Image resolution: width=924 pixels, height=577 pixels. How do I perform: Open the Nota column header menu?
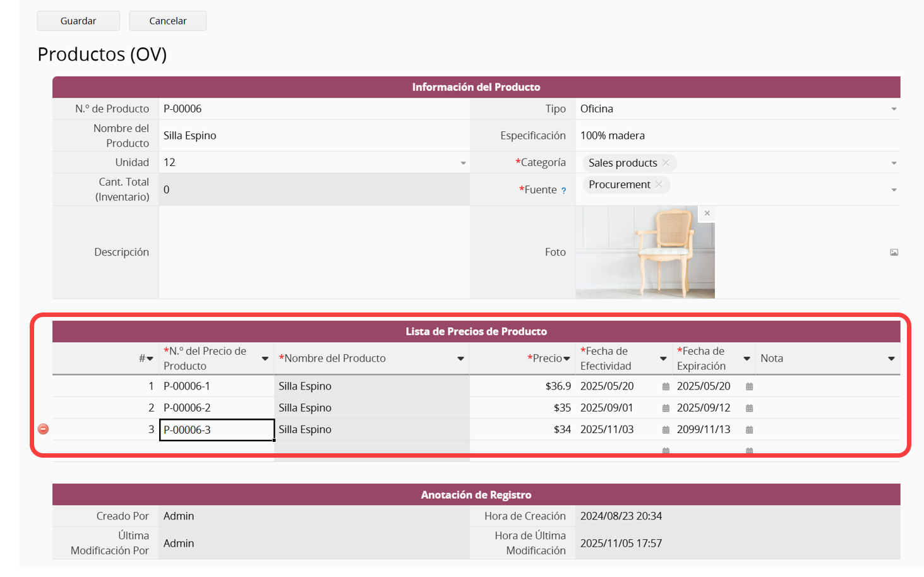click(x=891, y=359)
